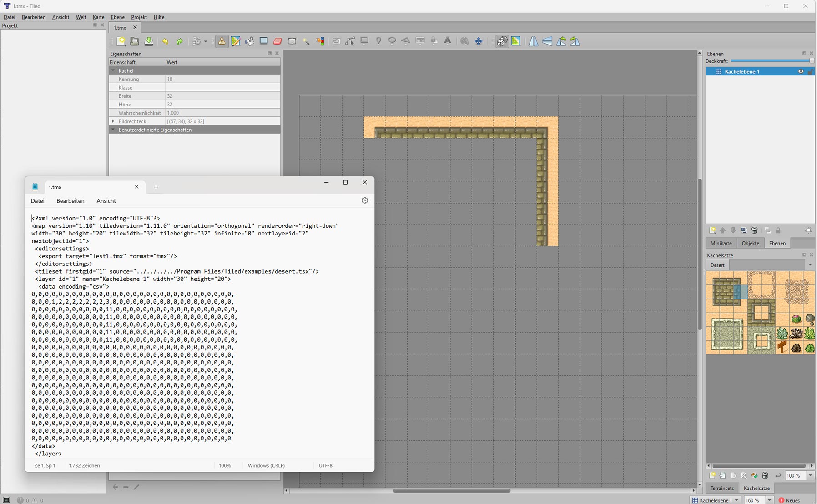
Task: Open the Ebene menu in Tiled
Action: (x=117, y=17)
